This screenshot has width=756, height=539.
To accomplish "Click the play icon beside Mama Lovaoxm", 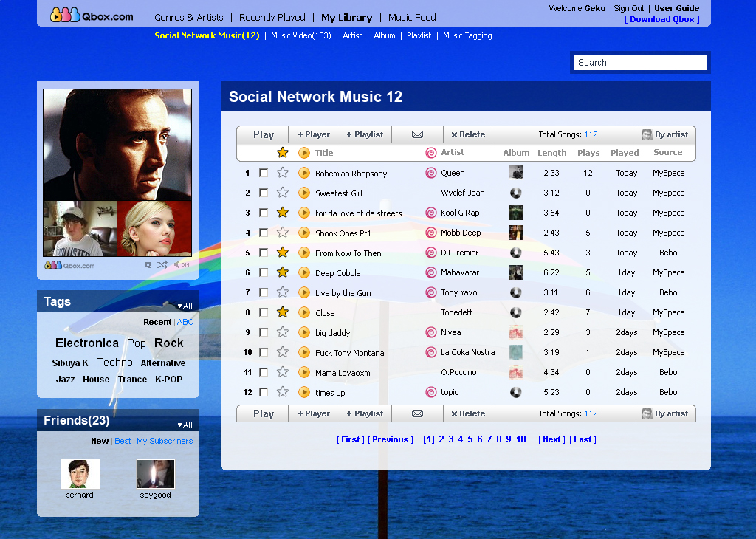I will [x=303, y=372].
